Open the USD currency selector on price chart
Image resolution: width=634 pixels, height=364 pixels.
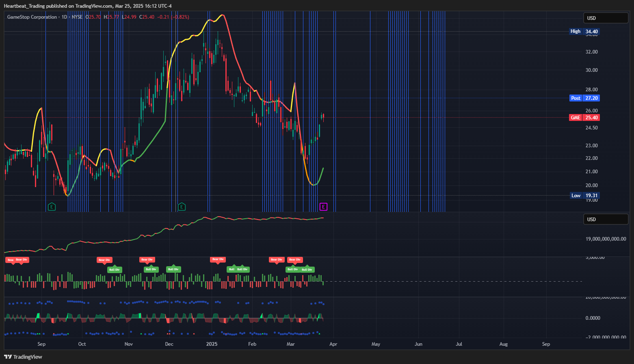pos(606,18)
